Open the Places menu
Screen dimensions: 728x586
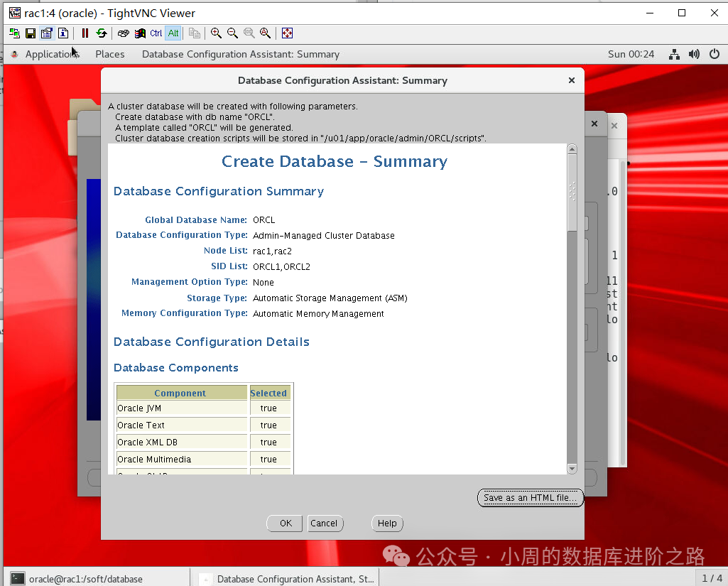tap(110, 54)
